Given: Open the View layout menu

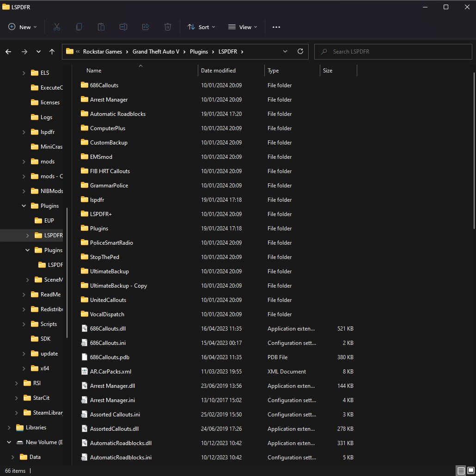Looking at the screenshot, I should pos(243,27).
